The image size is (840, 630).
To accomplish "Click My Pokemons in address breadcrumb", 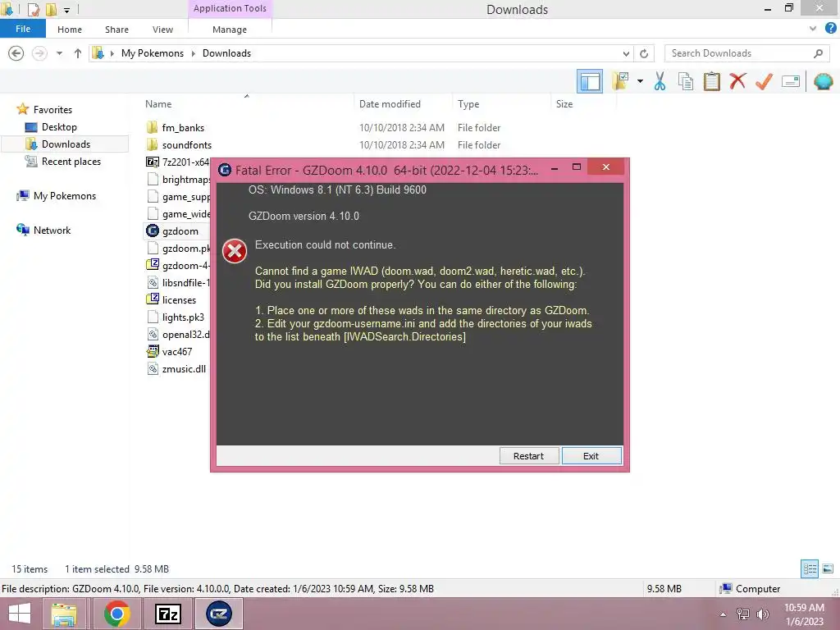I will pyautogui.click(x=152, y=53).
